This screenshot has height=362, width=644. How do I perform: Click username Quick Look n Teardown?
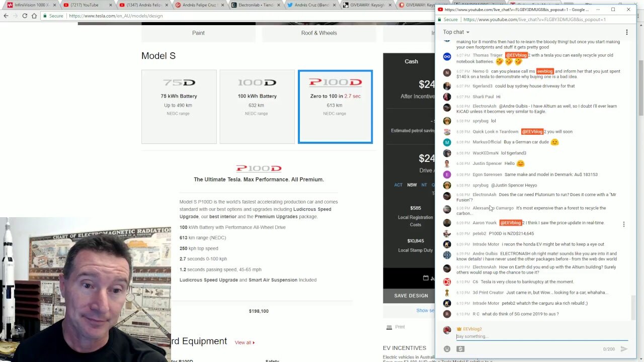(x=495, y=132)
